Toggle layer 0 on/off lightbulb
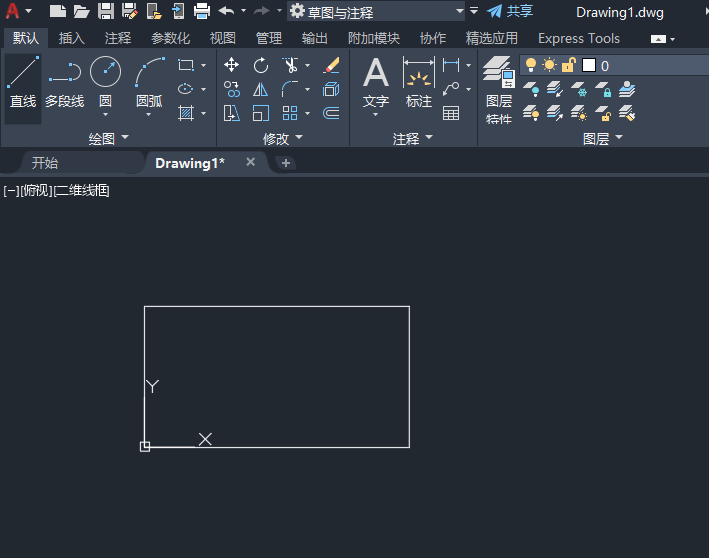Viewport: 709px width, 558px height. (531, 65)
